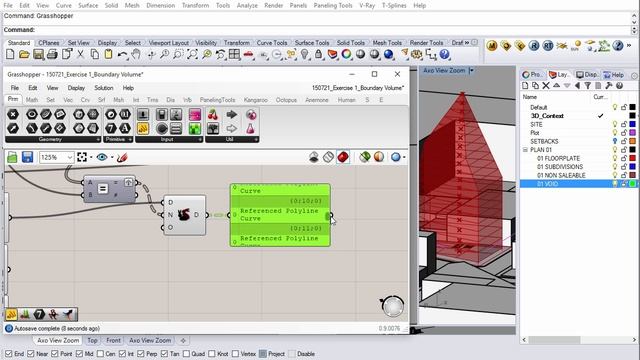Screen dimensions: 640x360
Task: Click the filter funnel icon in Layers
Action: [587, 86]
